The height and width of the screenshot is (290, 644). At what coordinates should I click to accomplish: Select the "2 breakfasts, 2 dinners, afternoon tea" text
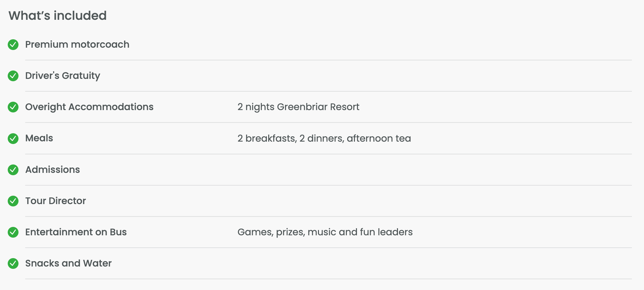coord(324,138)
